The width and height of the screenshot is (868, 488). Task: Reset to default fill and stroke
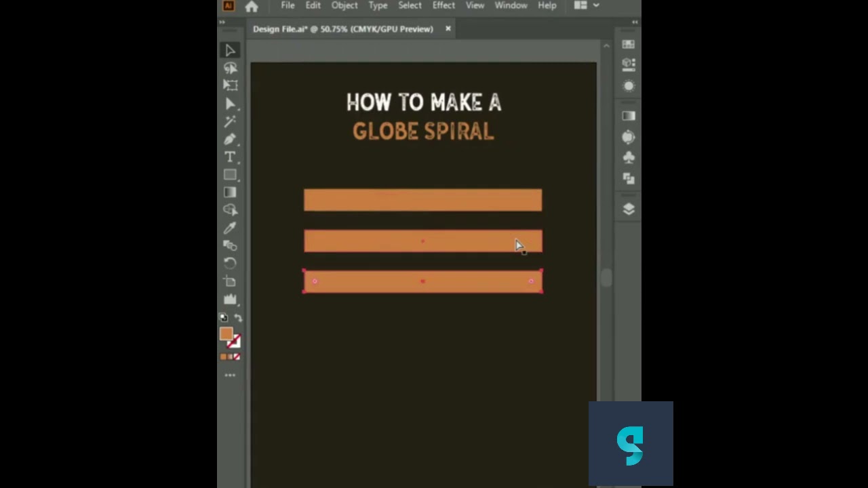click(x=224, y=317)
